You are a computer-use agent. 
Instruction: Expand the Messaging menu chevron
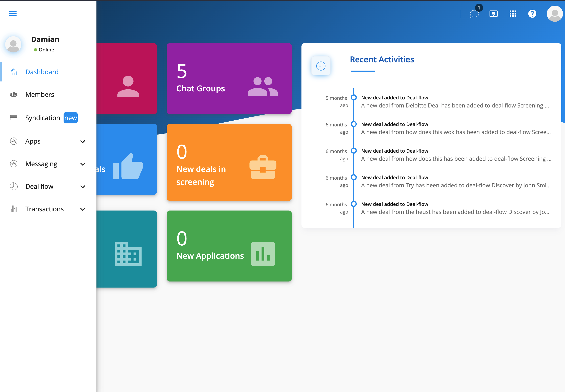click(x=83, y=164)
